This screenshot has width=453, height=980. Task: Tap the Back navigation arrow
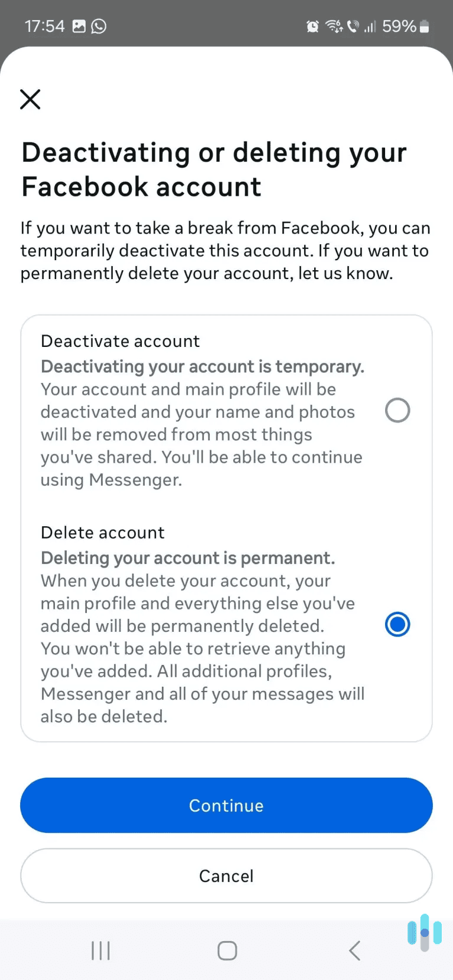click(354, 950)
